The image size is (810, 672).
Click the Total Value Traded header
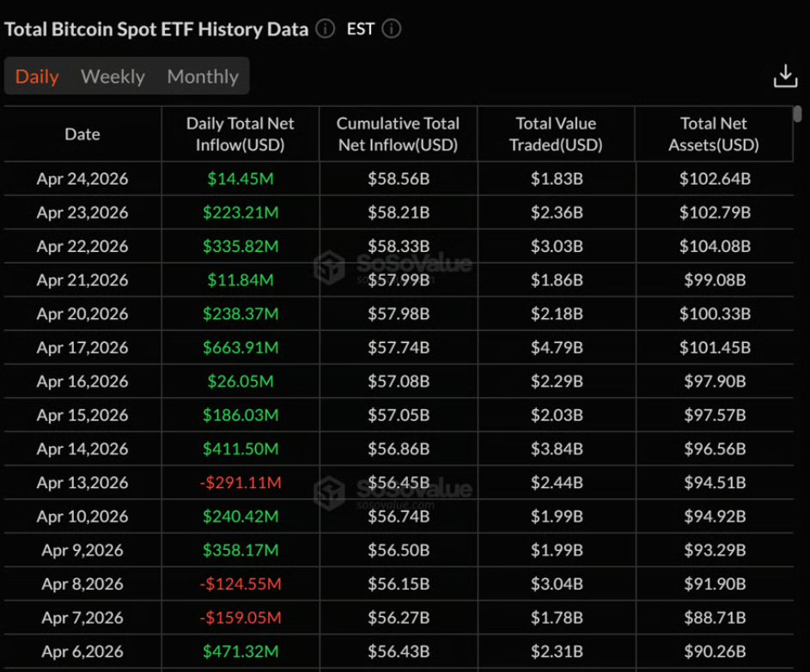click(556, 134)
